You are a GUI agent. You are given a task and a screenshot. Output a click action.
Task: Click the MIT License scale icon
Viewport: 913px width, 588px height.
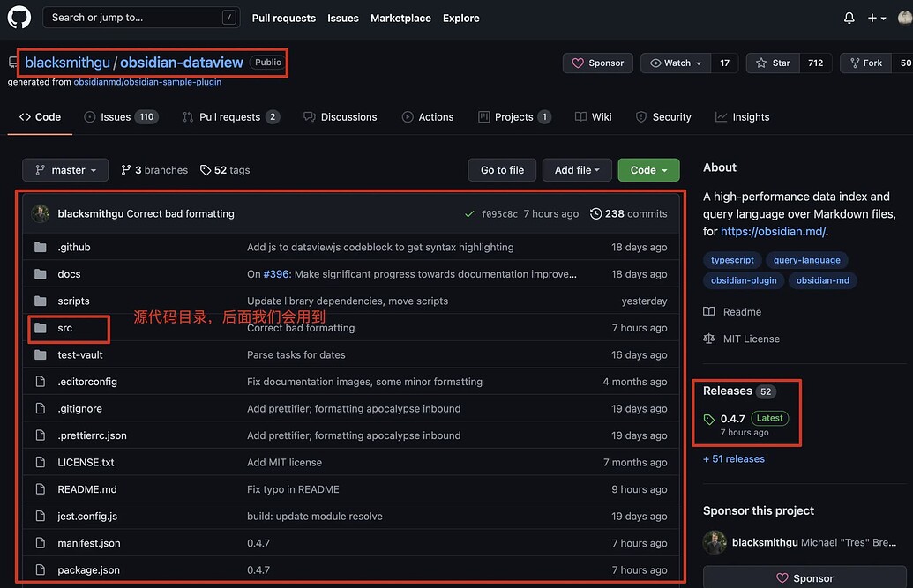point(709,339)
